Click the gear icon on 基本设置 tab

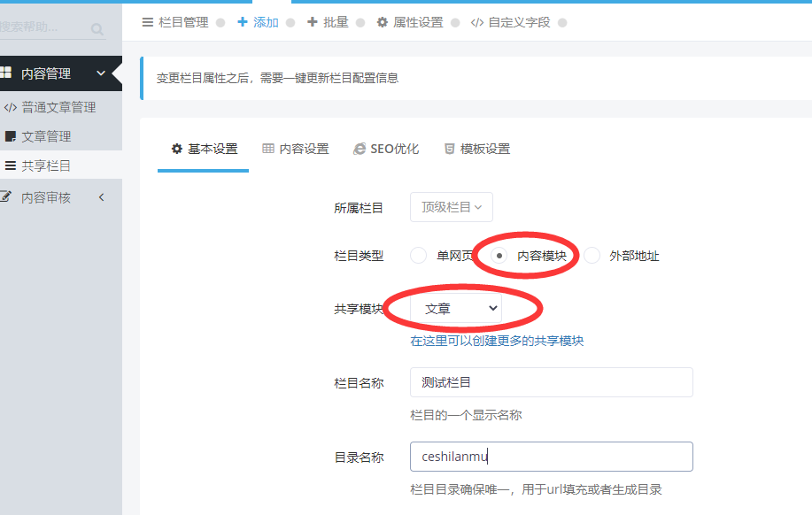click(x=177, y=149)
